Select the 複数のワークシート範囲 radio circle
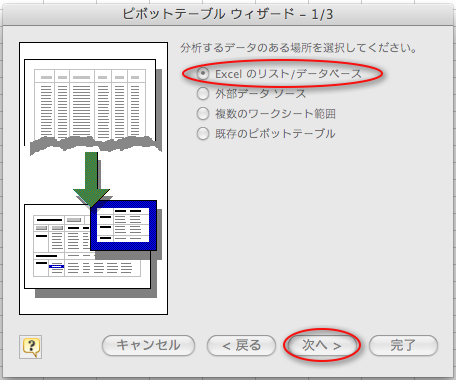This screenshot has height=380, width=456. (203, 114)
